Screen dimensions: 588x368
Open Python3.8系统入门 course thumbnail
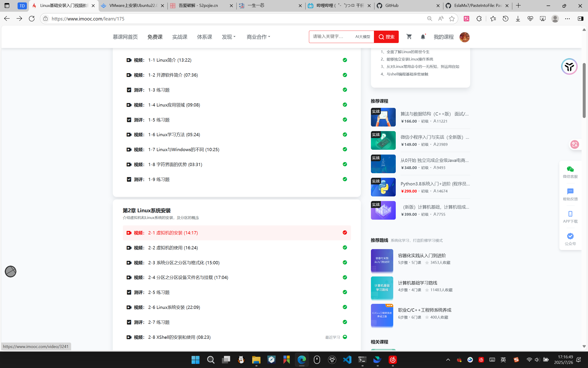pos(383,187)
